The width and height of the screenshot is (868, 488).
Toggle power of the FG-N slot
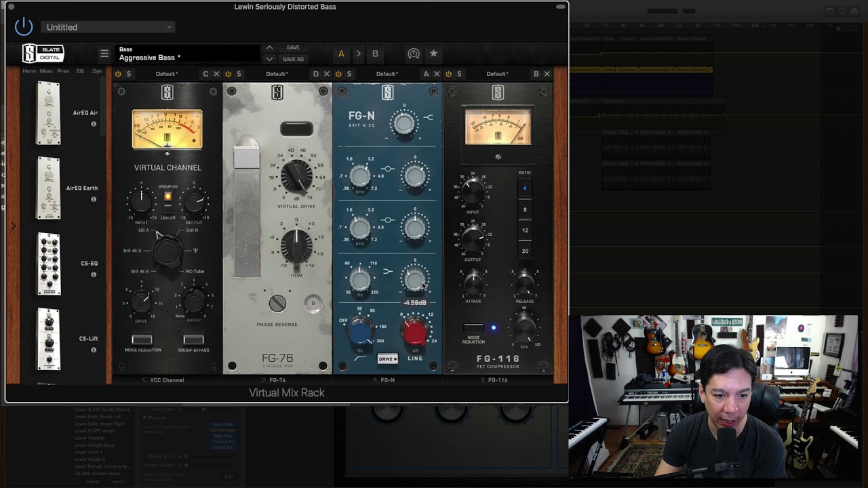click(338, 74)
